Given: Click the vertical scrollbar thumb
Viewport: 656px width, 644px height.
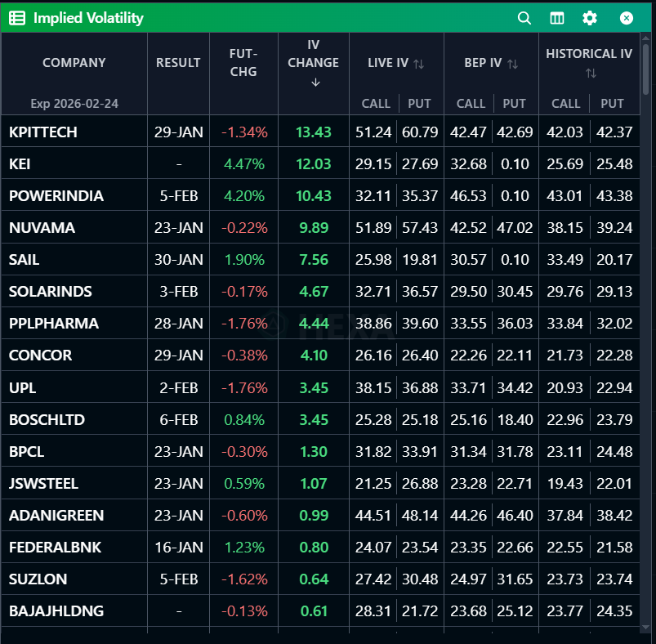Looking at the screenshot, I should point(646,68).
